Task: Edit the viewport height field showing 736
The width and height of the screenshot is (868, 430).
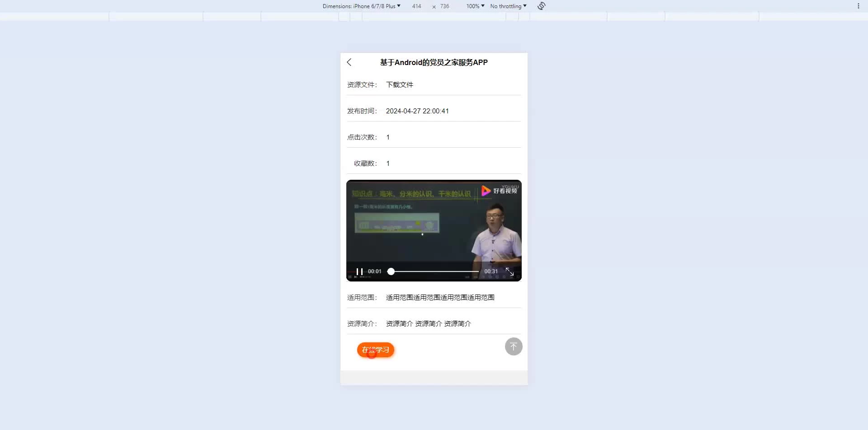Action: [x=445, y=6]
